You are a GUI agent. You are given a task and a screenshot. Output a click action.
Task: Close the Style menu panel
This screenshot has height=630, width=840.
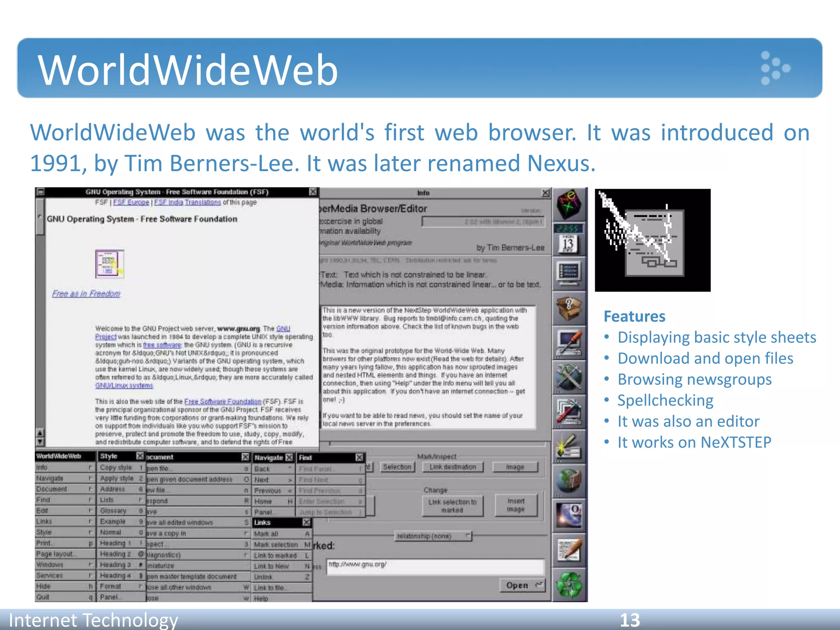[x=140, y=456]
